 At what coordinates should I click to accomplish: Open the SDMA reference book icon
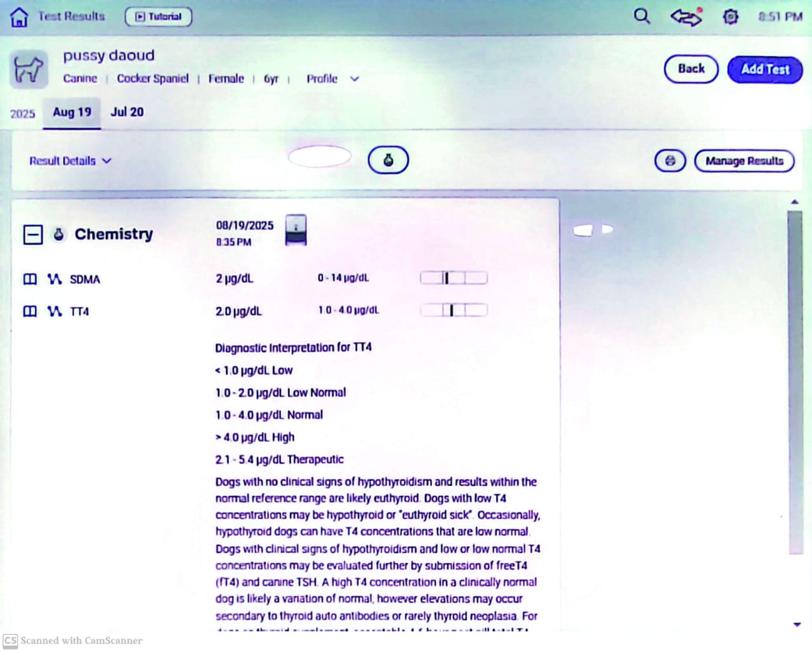pos(30,279)
